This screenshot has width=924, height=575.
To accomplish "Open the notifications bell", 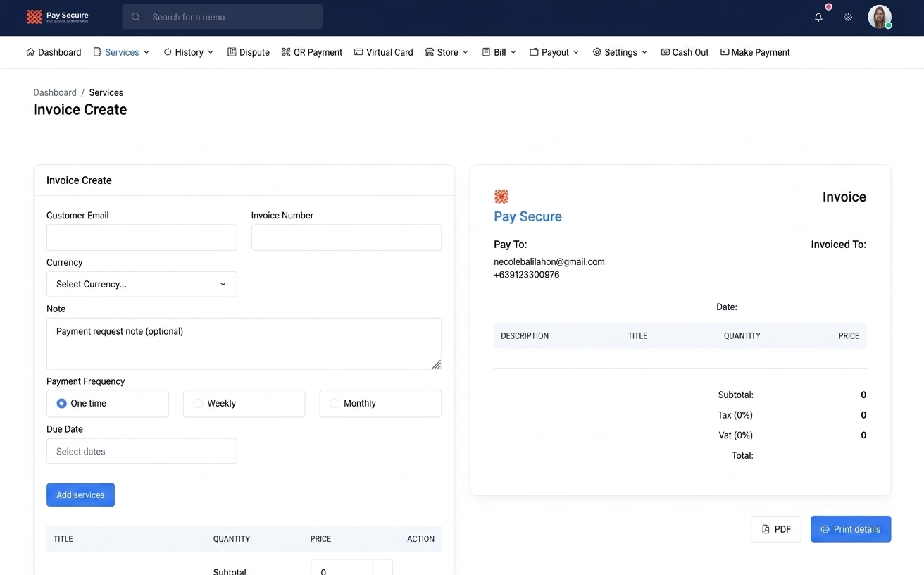I will [x=818, y=18].
